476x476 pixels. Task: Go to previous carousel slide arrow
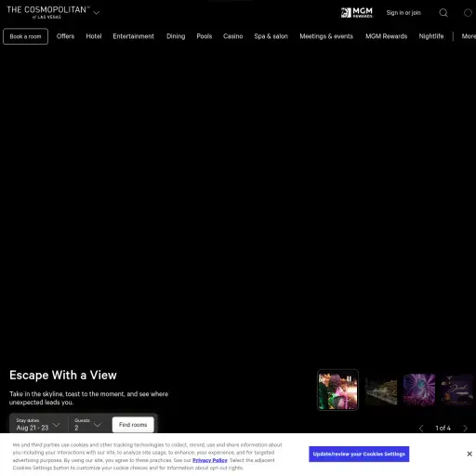pos(421,429)
